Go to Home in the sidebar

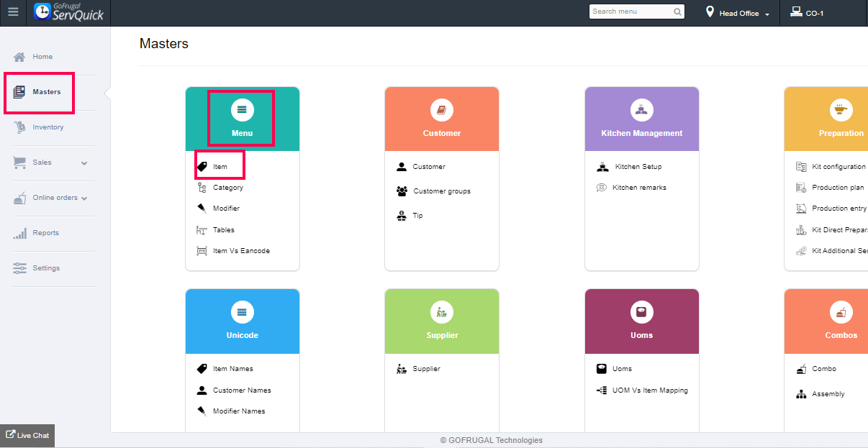(x=42, y=57)
